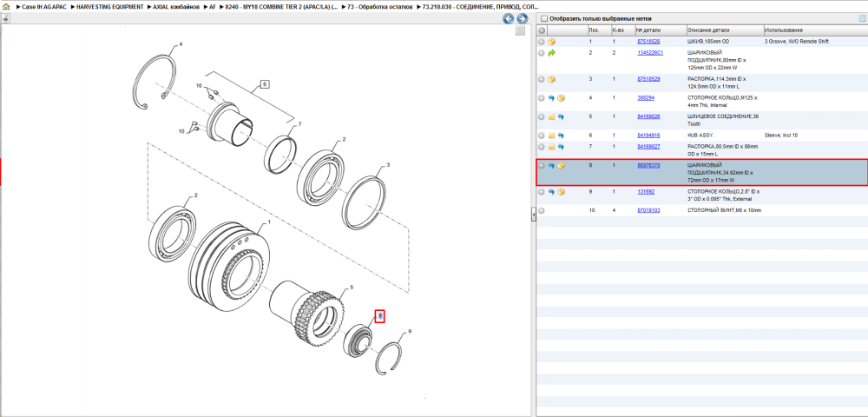868x417 pixels.
Task: Click the box icon on row 87510529
Action: [x=551, y=79]
